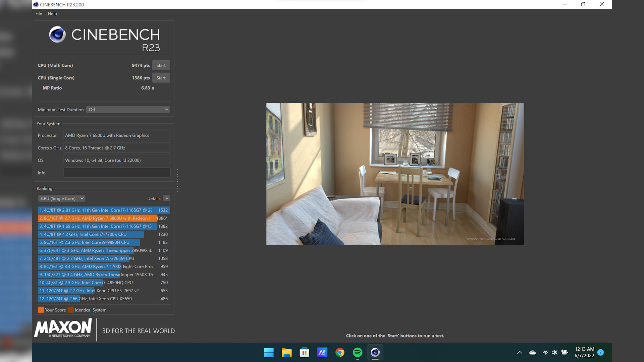This screenshot has width=644, height=362.
Task: Select ranking row 4 Intel Core i7-7700K
Action: coord(104,234)
